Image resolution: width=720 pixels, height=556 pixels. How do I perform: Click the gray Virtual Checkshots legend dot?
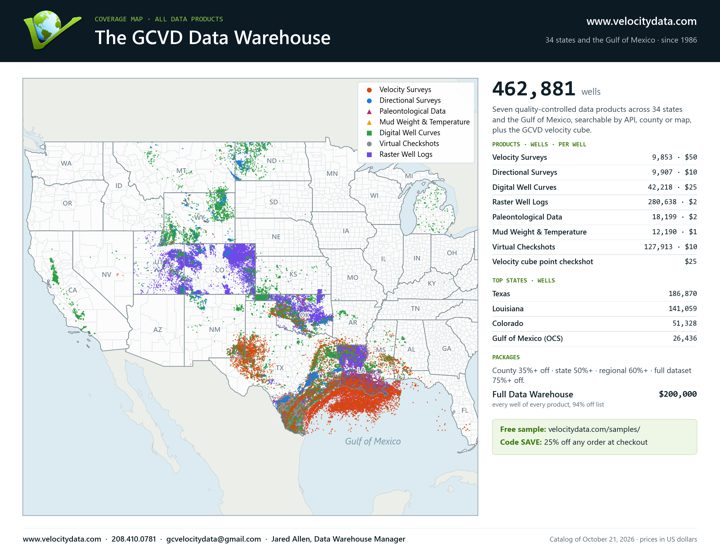(x=369, y=144)
